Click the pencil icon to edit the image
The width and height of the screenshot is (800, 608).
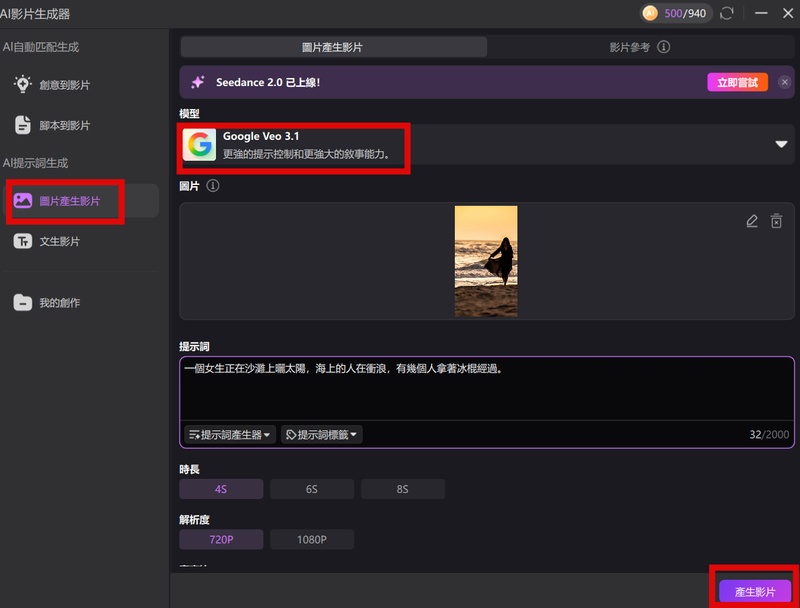(752, 221)
